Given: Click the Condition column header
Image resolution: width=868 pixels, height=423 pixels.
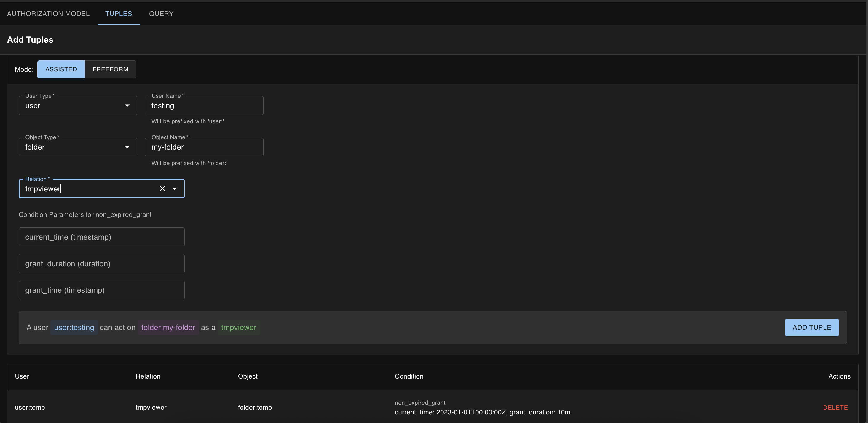Looking at the screenshot, I should tap(409, 376).
